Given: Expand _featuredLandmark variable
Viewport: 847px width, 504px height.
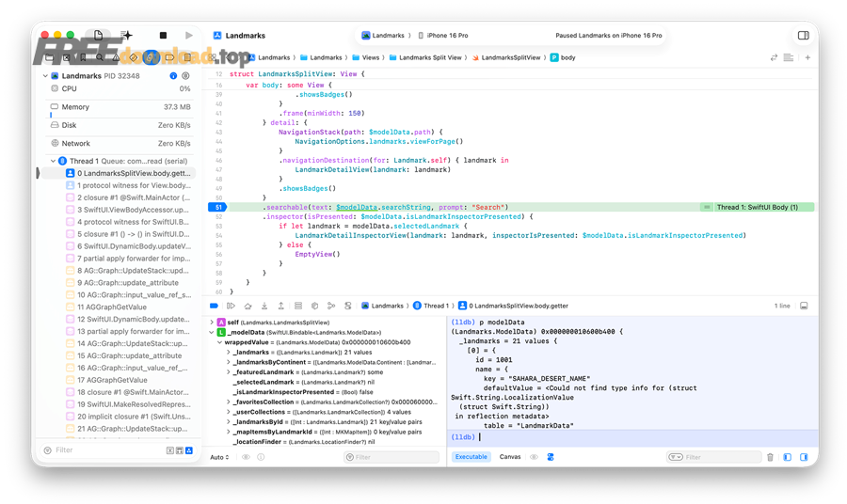Looking at the screenshot, I should tap(228, 371).
